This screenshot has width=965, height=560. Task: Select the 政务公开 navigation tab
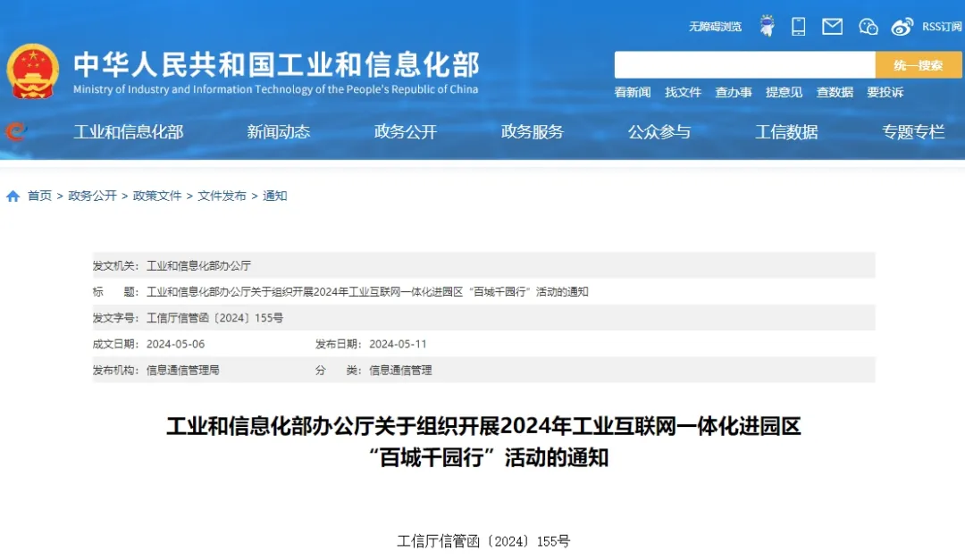406,132
